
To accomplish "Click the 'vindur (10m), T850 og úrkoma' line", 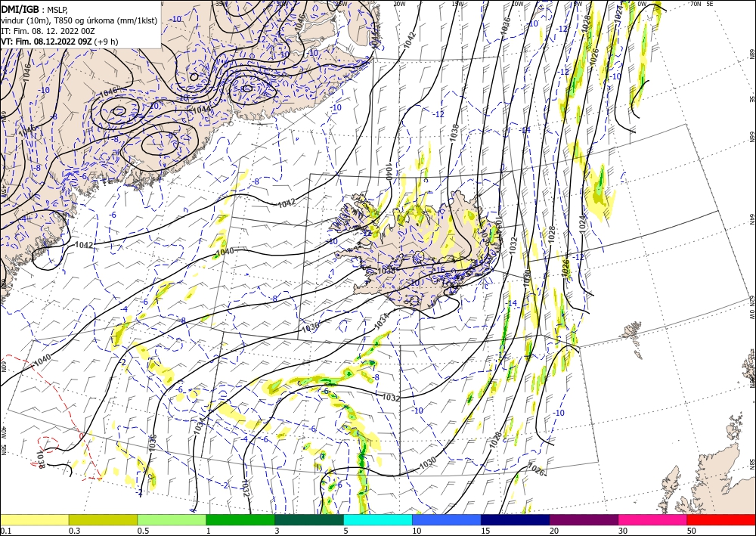I will (79, 20).
